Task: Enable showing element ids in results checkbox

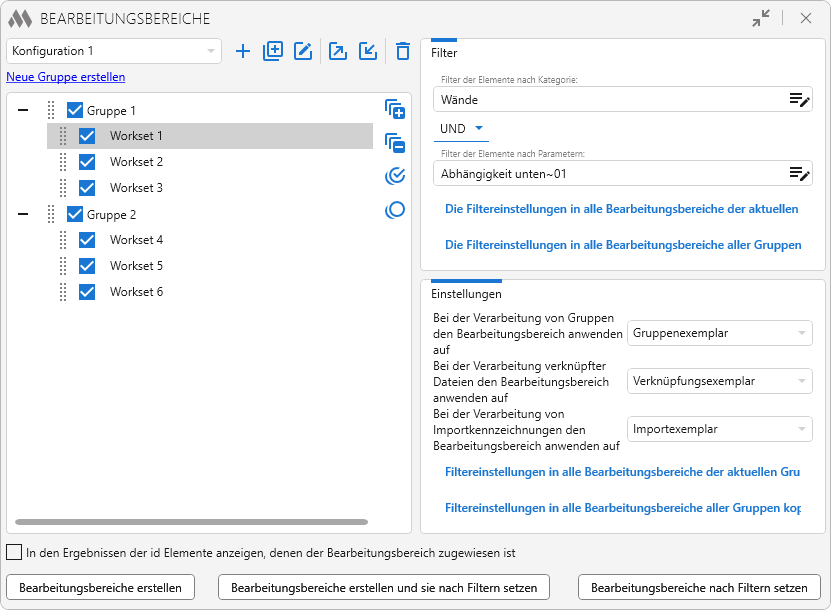Action: [x=14, y=552]
